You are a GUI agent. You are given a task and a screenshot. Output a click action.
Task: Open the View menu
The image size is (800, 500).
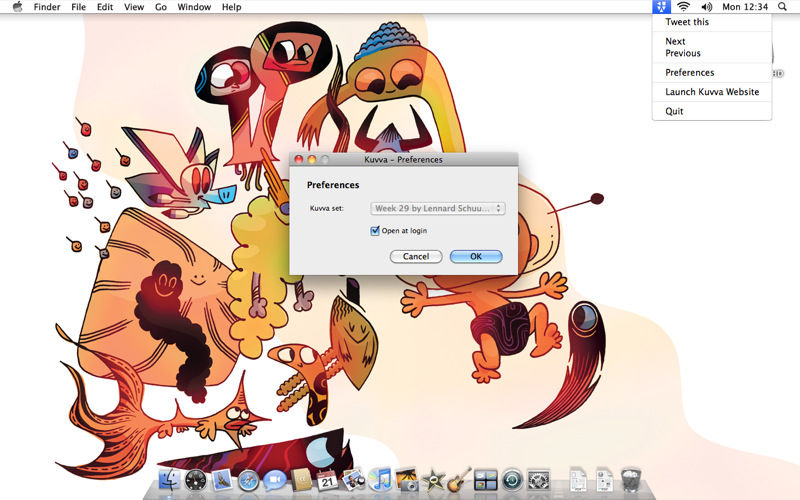click(134, 7)
